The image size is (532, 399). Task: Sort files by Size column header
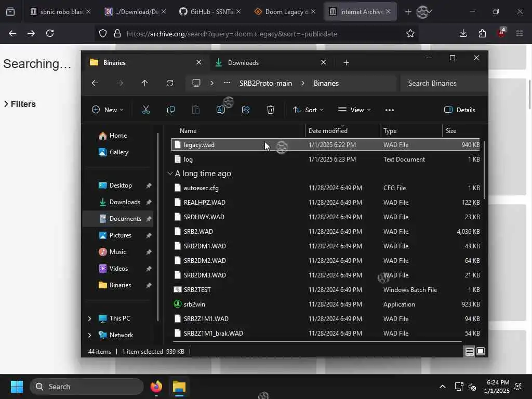(461, 130)
